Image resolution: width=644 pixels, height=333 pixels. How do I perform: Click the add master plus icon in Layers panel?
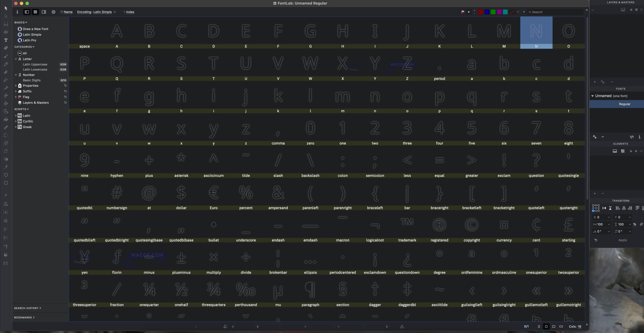pos(594,82)
